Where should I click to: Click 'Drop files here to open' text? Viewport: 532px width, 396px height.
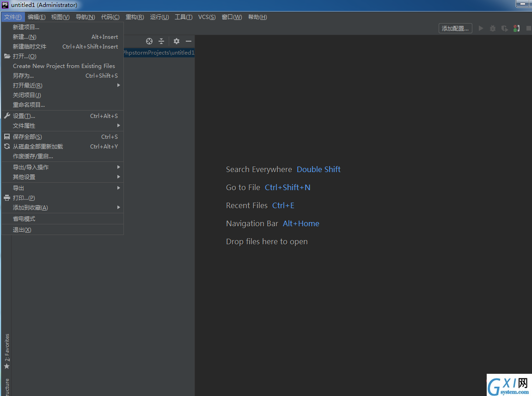click(267, 241)
